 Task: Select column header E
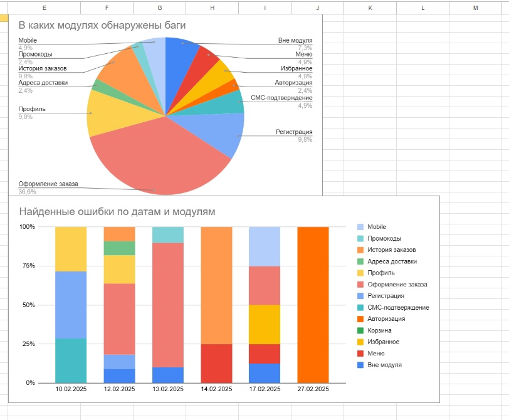pyautogui.click(x=45, y=8)
